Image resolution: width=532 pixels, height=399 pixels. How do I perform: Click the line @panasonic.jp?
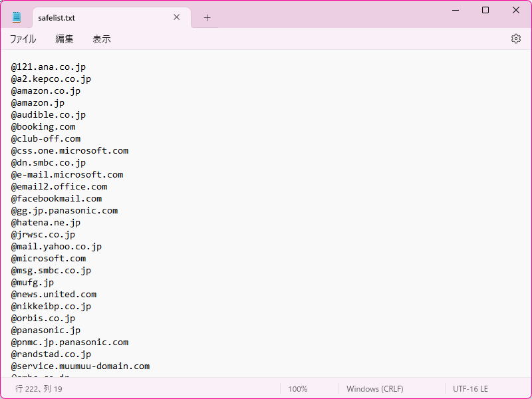coord(45,330)
